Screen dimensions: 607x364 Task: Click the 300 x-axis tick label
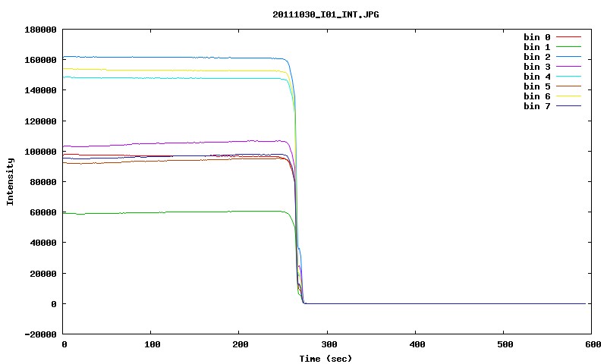(329, 344)
